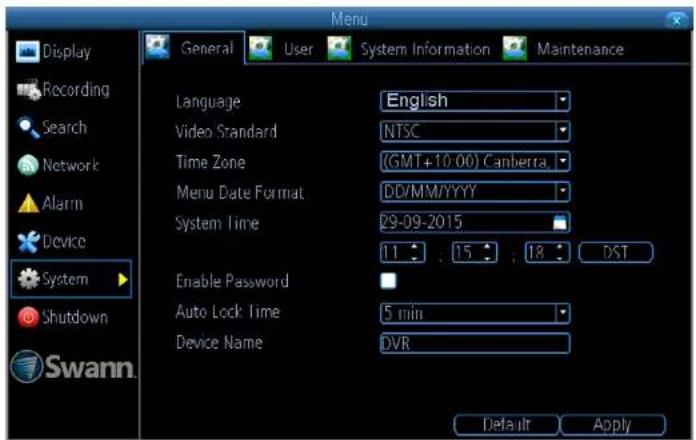This screenshot has height=440, width=696.
Task: Click the red Shutdown power icon
Action: (28, 317)
